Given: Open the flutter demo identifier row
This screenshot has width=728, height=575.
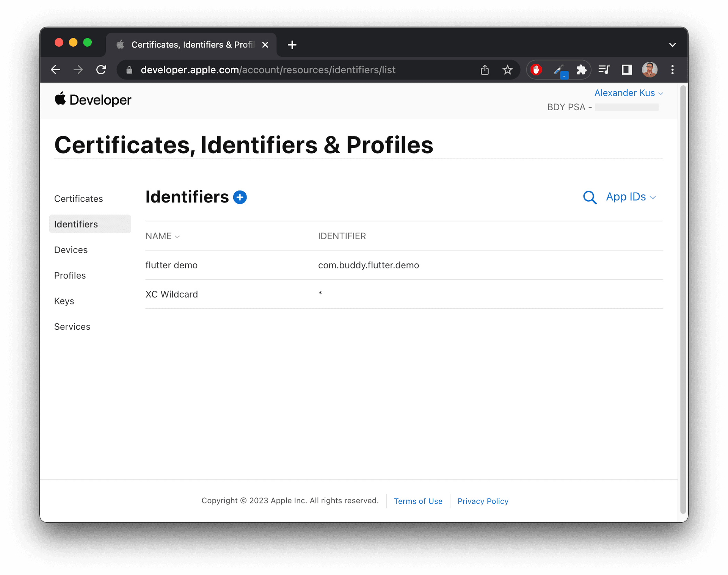Looking at the screenshot, I should click(x=171, y=265).
